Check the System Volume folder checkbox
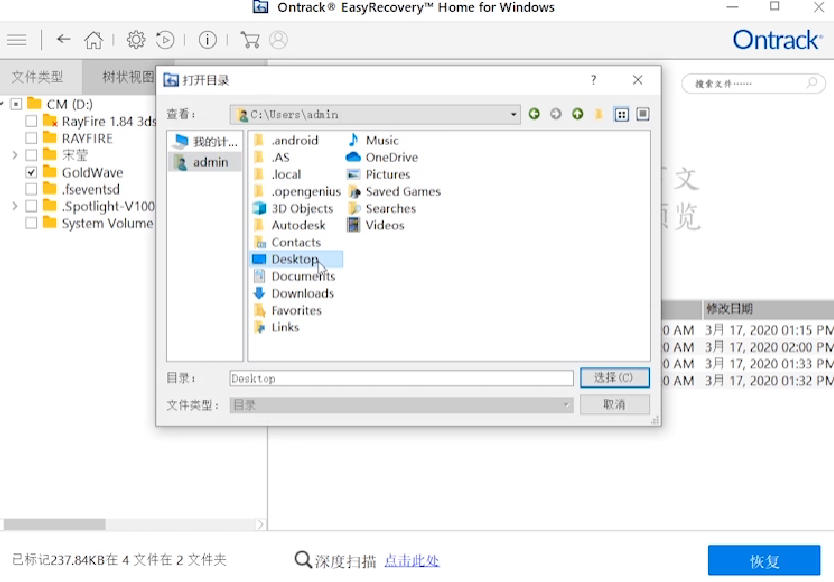This screenshot has height=582, width=834. [x=33, y=223]
